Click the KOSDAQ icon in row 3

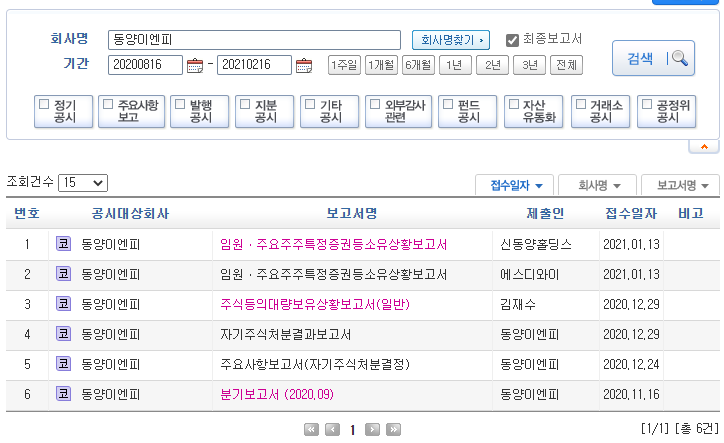coord(63,304)
